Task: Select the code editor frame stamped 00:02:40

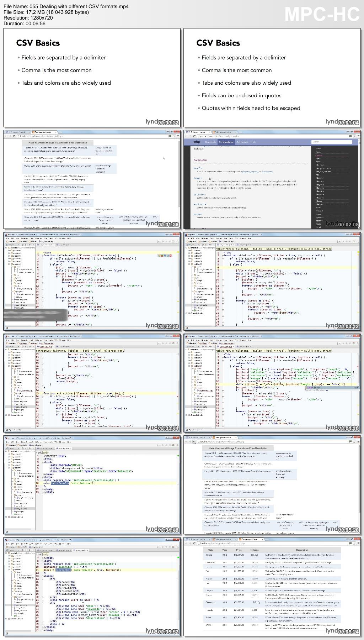Action: coord(92,281)
